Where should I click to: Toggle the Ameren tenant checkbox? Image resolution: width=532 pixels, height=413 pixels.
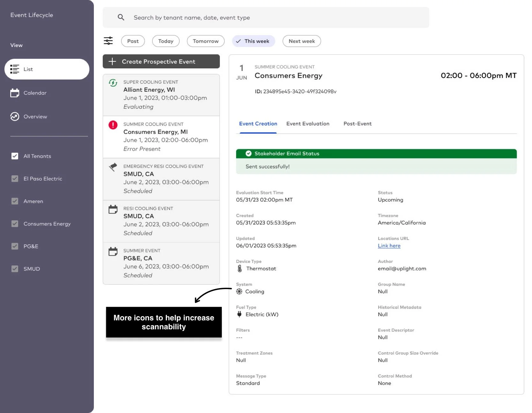(x=15, y=201)
